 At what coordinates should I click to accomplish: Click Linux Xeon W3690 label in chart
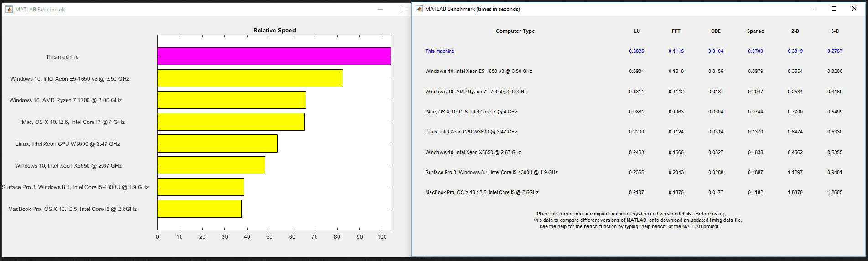pyautogui.click(x=68, y=144)
